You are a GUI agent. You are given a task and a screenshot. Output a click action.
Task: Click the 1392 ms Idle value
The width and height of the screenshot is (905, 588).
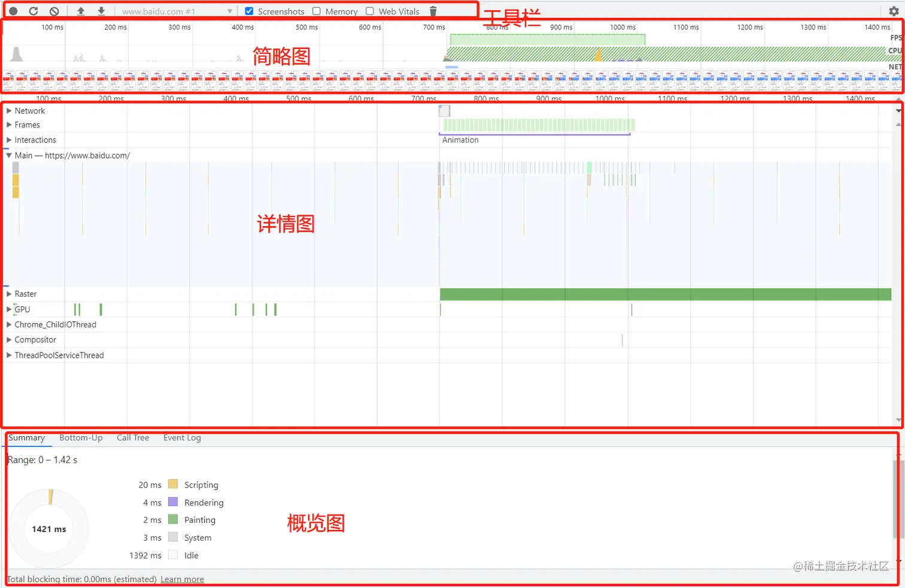click(145, 555)
